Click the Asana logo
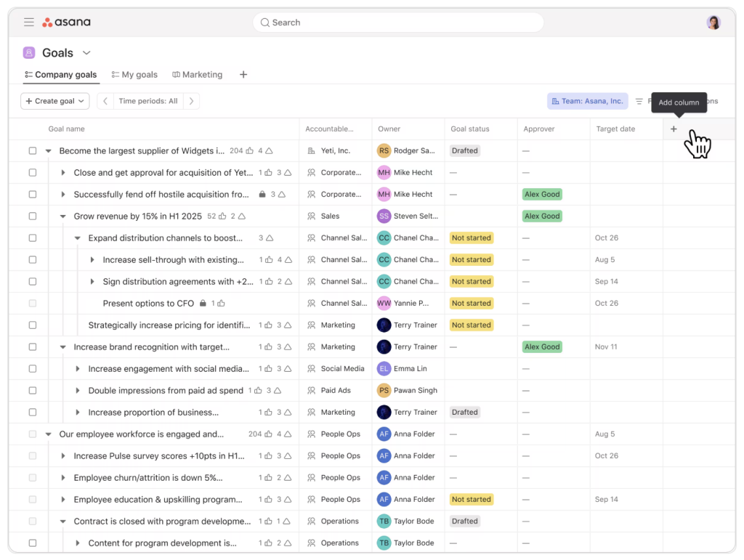This screenshot has height=560, width=744. click(x=67, y=23)
